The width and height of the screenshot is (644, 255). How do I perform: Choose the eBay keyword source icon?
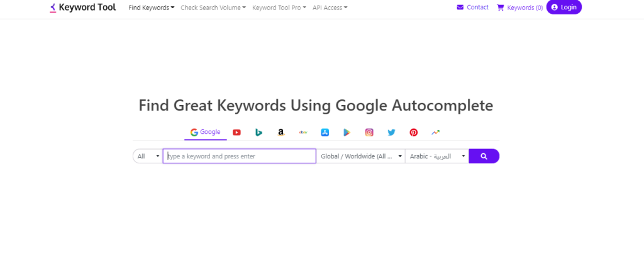[303, 133]
